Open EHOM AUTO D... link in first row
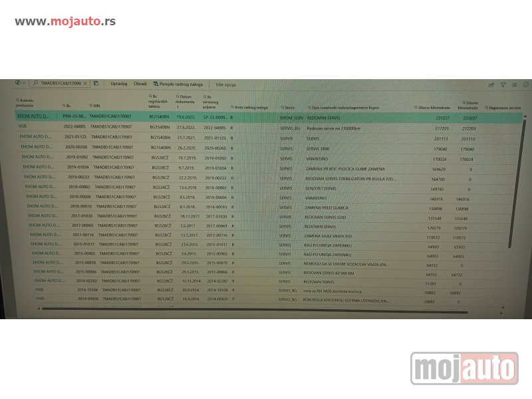The height and width of the screenshot is (399, 532). (33, 116)
